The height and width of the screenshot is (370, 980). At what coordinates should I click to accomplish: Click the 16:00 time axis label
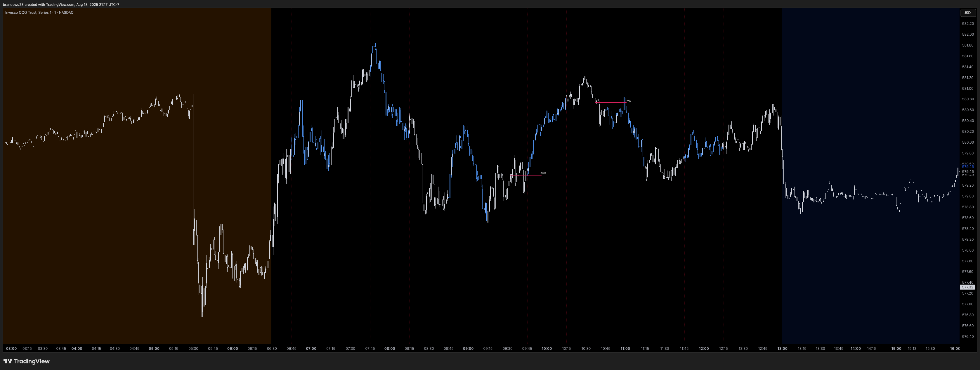tap(955, 349)
